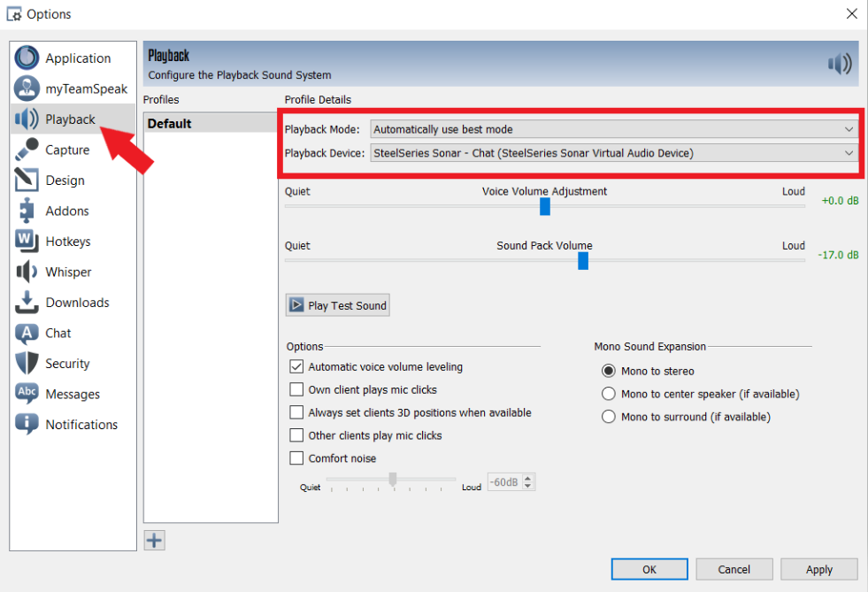
Task: Select the Default profile entry
Action: coord(211,123)
